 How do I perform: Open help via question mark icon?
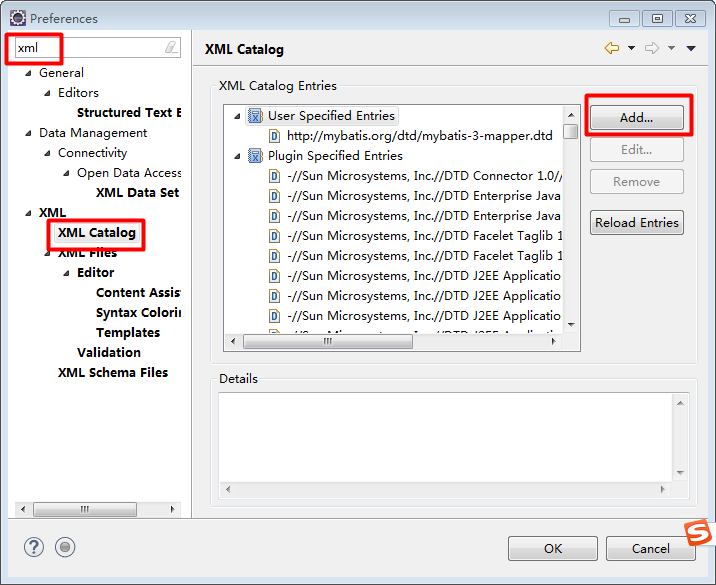[x=34, y=547]
